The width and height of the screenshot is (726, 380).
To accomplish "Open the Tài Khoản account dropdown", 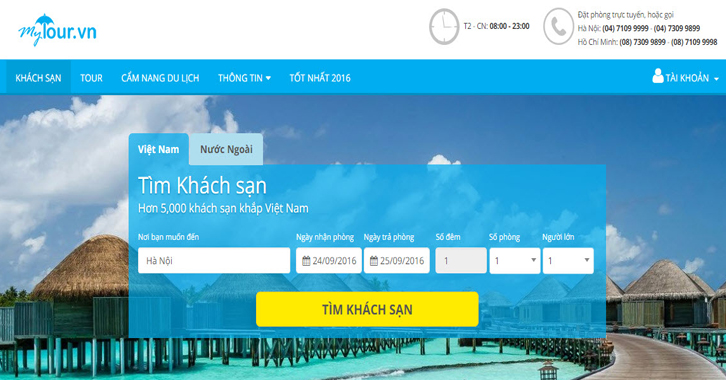I will 686,77.
